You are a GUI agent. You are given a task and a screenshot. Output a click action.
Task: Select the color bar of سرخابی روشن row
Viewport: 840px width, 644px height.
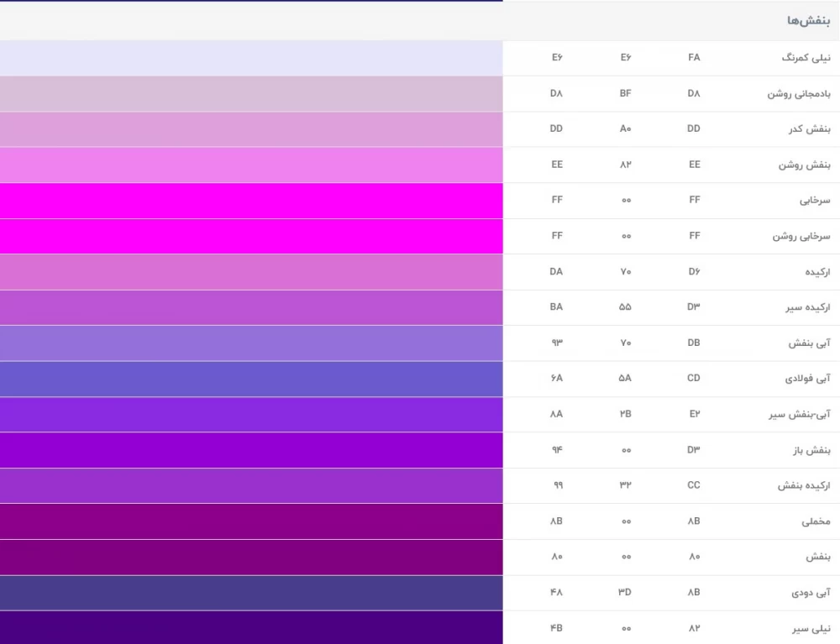(x=251, y=236)
